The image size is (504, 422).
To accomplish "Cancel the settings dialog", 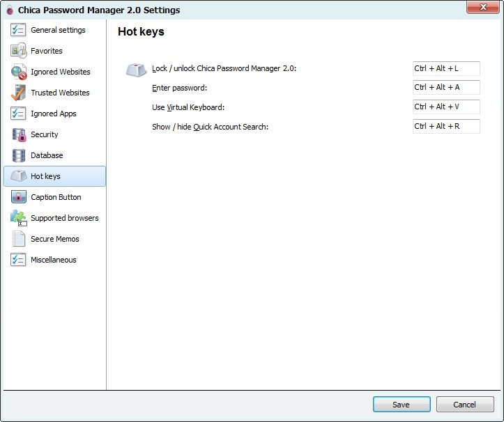I will (x=465, y=405).
